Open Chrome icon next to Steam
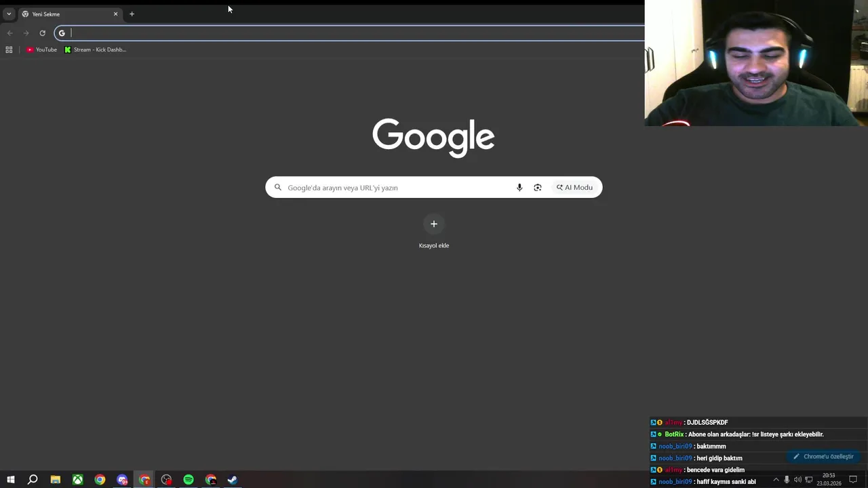The image size is (868, 488). [211, 480]
